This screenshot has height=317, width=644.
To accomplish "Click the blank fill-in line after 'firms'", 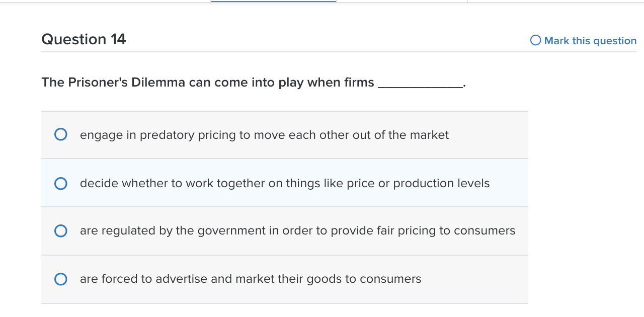I will click(x=420, y=84).
